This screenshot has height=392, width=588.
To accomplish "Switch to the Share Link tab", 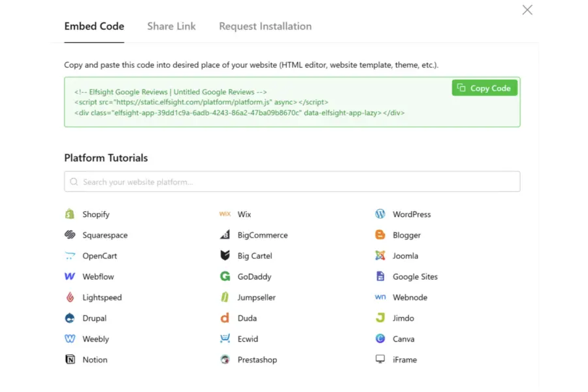I will (x=171, y=26).
